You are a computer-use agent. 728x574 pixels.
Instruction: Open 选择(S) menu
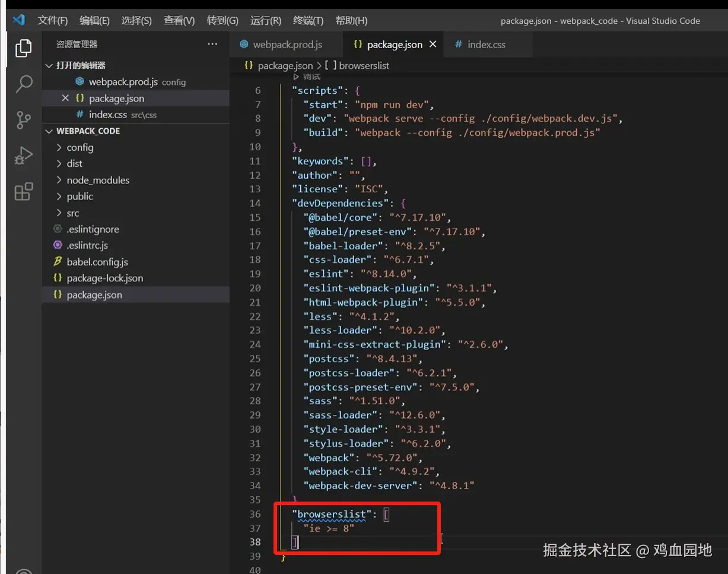click(x=136, y=20)
